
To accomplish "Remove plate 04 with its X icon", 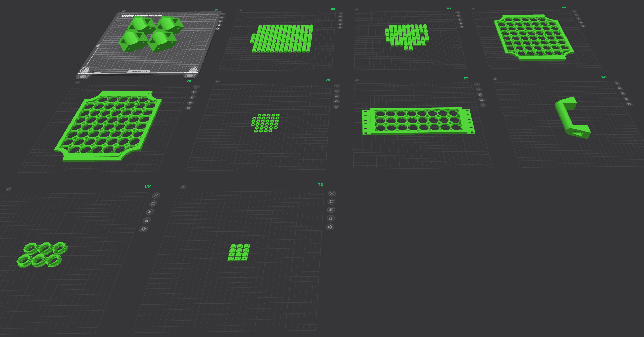I will click(574, 12).
